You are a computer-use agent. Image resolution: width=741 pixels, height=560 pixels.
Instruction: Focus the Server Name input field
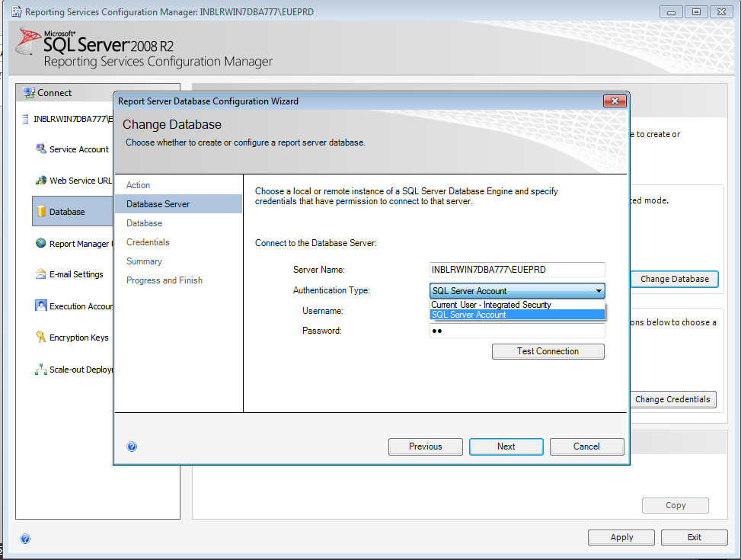pos(517,270)
